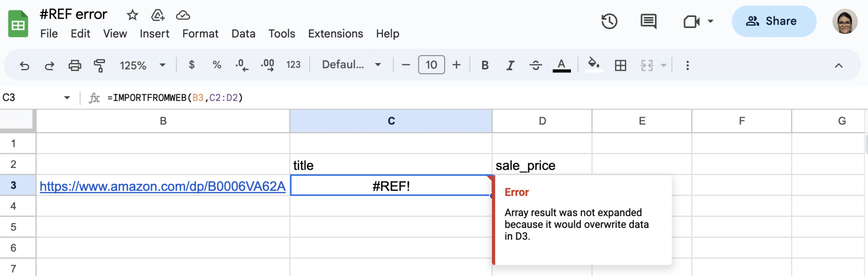Expand the Name box dropdown arrow
The height and width of the screenshot is (276, 868).
click(x=67, y=98)
